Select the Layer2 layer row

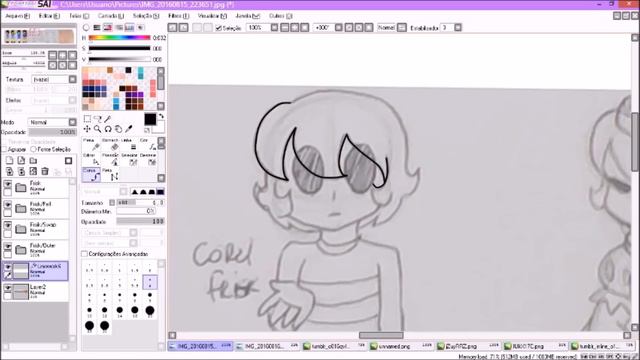[35, 291]
